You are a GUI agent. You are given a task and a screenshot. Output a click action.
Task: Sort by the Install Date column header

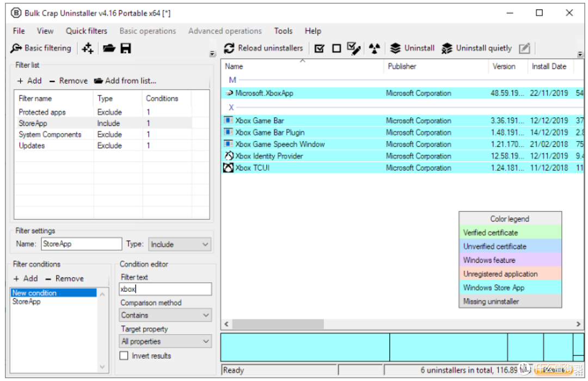(x=550, y=66)
